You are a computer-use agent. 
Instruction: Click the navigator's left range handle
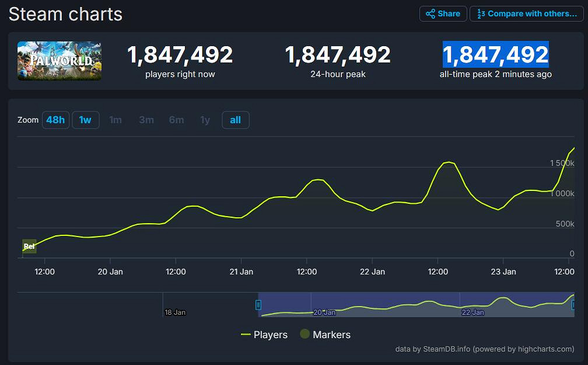(x=258, y=304)
